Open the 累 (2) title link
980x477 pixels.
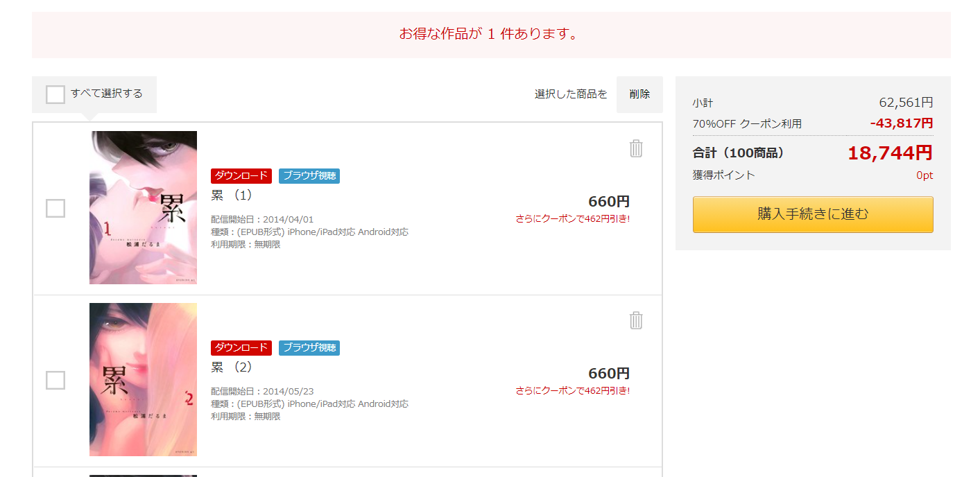(x=232, y=367)
